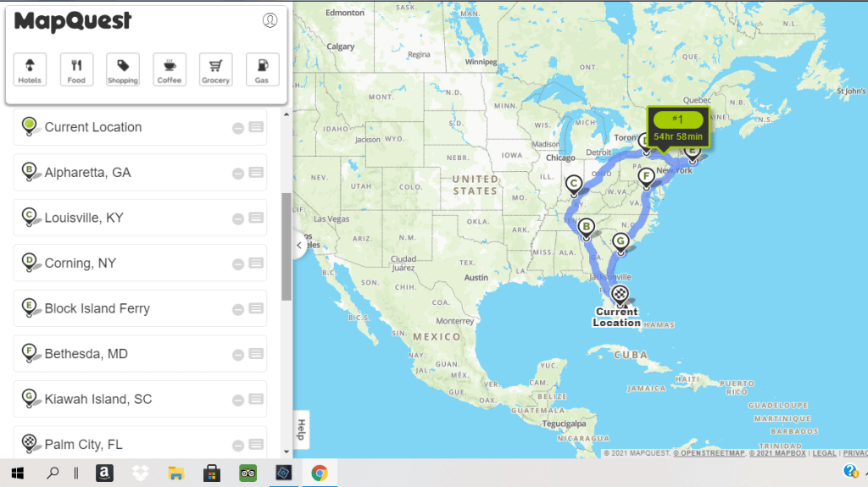Screen dimensions: 868x487
Task: Open the Help tab on map
Action: point(301,429)
